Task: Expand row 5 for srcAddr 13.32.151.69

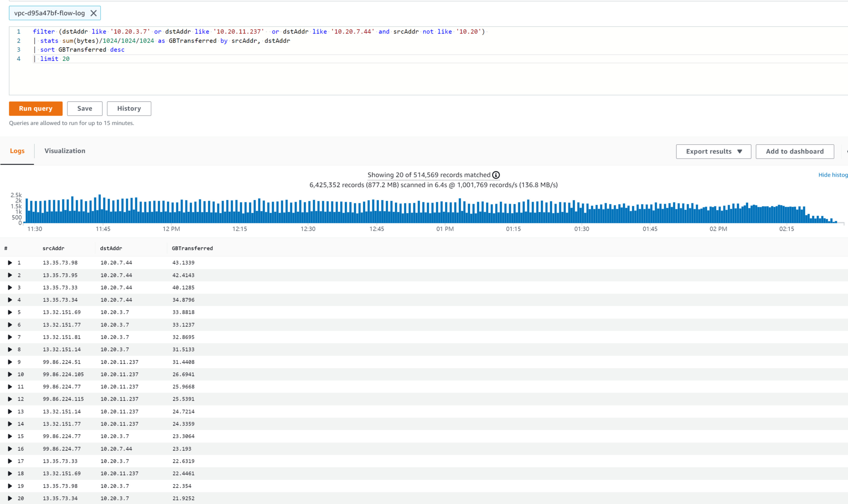Action: 10,312
